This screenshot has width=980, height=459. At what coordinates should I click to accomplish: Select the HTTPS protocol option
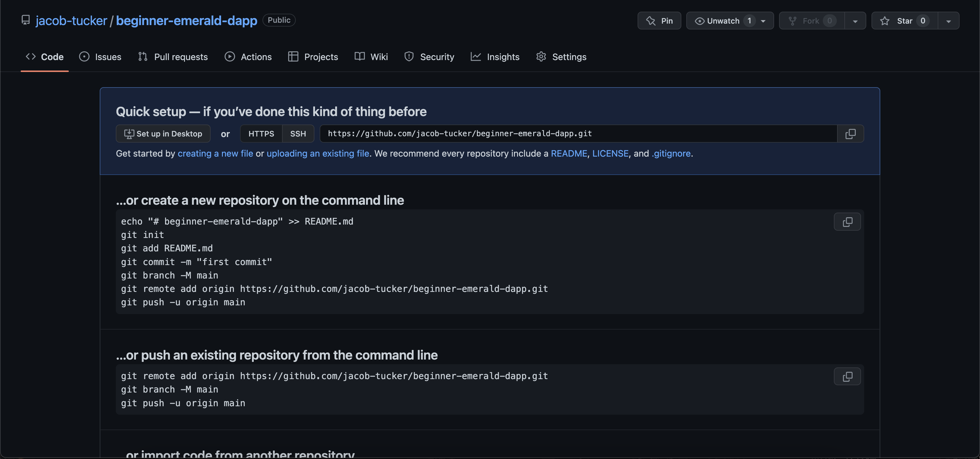pyautogui.click(x=261, y=134)
